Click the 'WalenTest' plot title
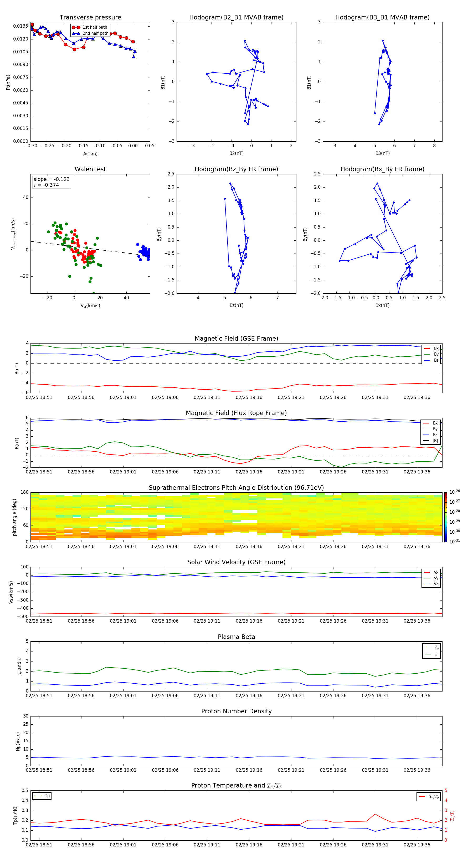Screen dimensions: 473x868 pos(90,169)
